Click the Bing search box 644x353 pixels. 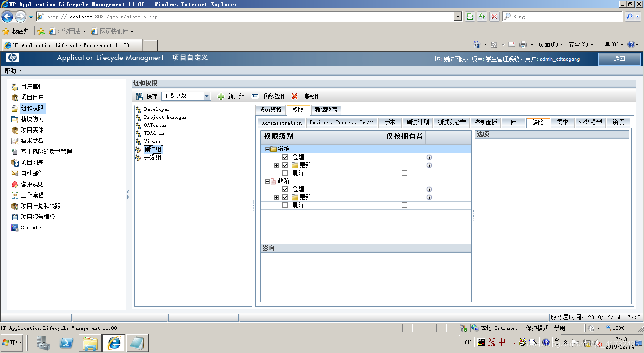[x=563, y=17]
